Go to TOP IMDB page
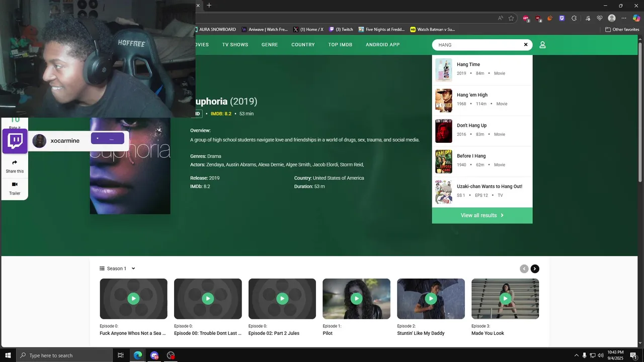Image resolution: width=644 pixels, height=362 pixels. 340,45
